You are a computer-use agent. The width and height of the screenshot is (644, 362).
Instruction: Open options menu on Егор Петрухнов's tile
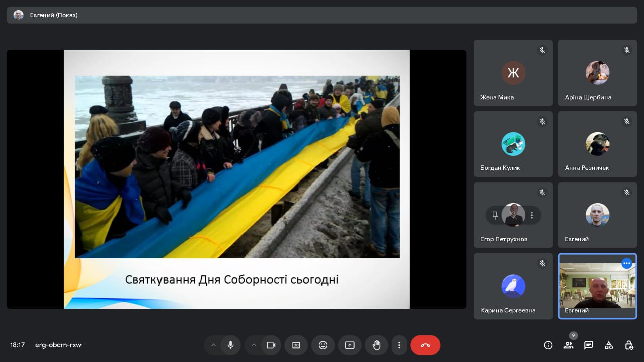(532, 215)
